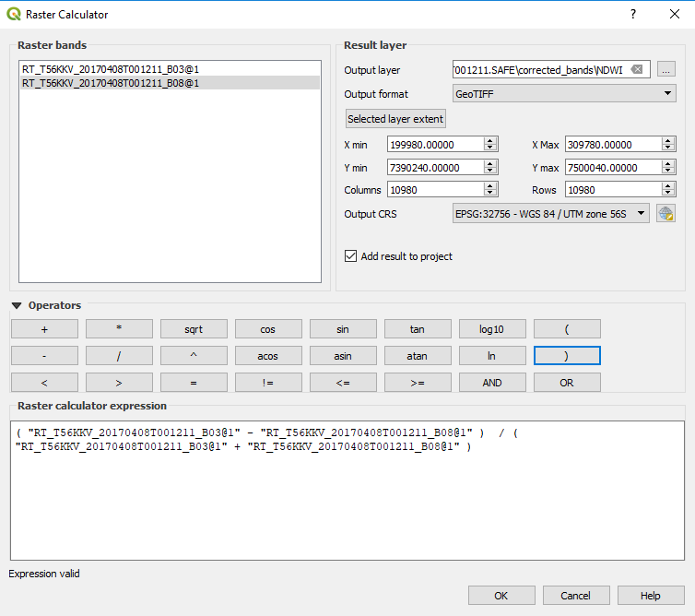Increment the X min spinner
This screenshot has width=695, height=616.
click(490, 140)
